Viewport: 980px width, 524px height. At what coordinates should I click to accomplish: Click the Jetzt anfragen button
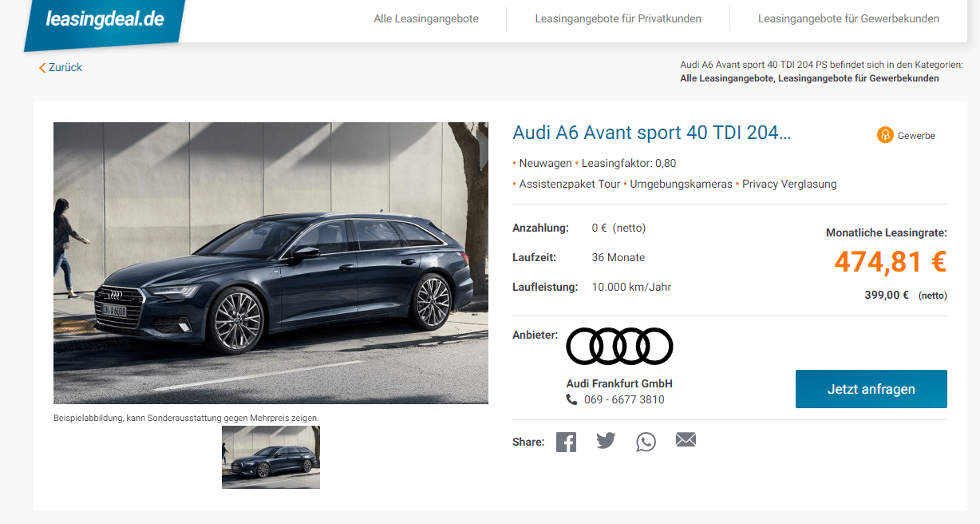click(871, 389)
